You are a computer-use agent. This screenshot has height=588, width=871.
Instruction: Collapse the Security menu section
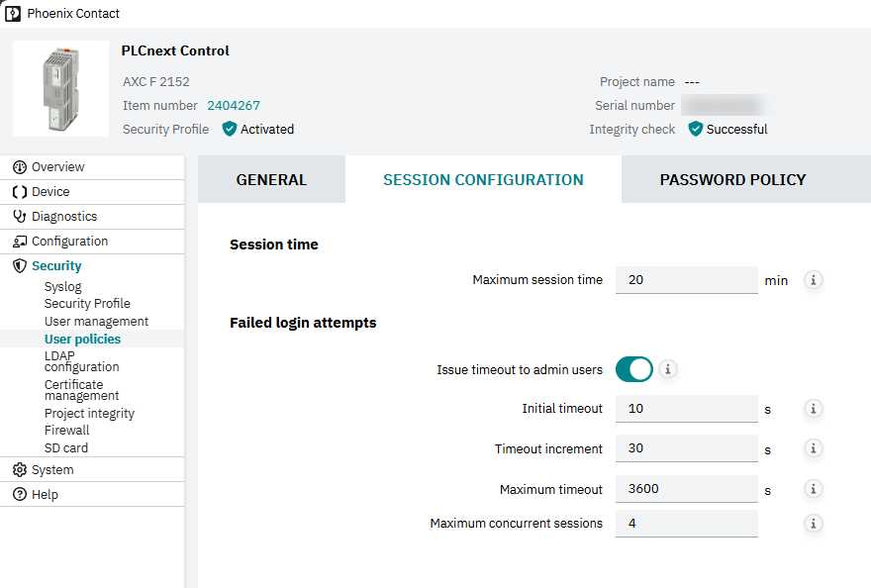click(92, 265)
